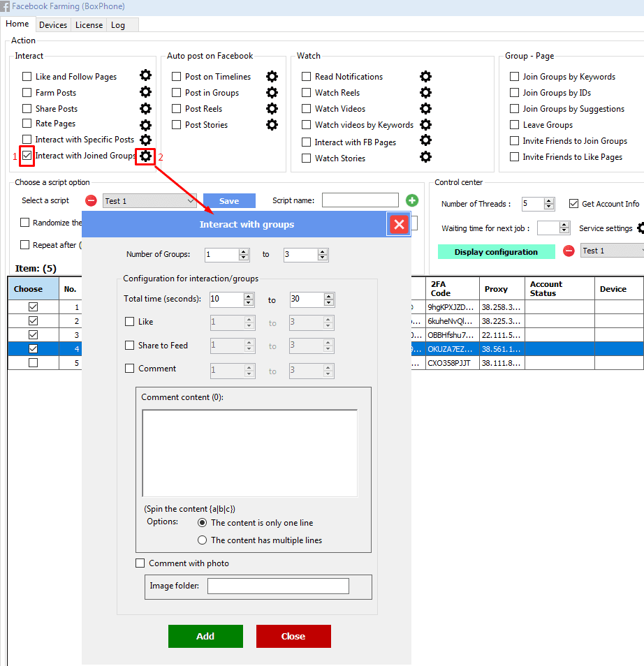Open settings gear for Read Notifications
The width and height of the screenshot is (644, 666).
coord(425,77)
